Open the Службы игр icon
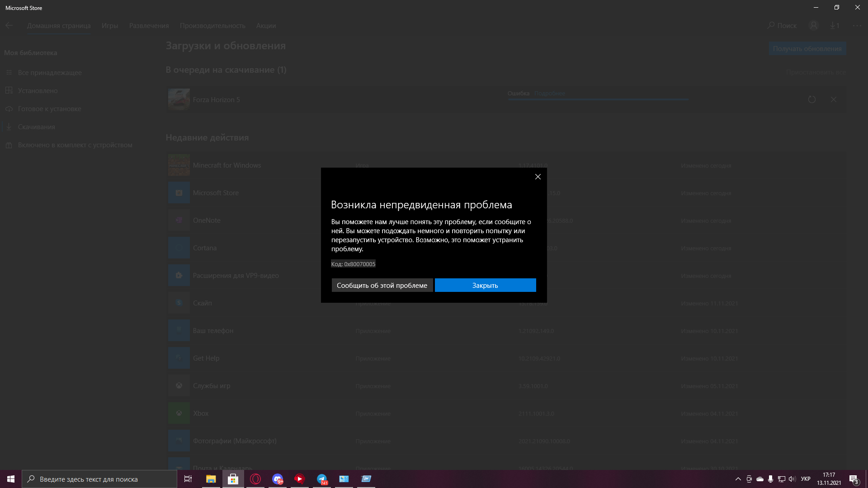This screenshot has height=488, width=868. coord(179,386)
